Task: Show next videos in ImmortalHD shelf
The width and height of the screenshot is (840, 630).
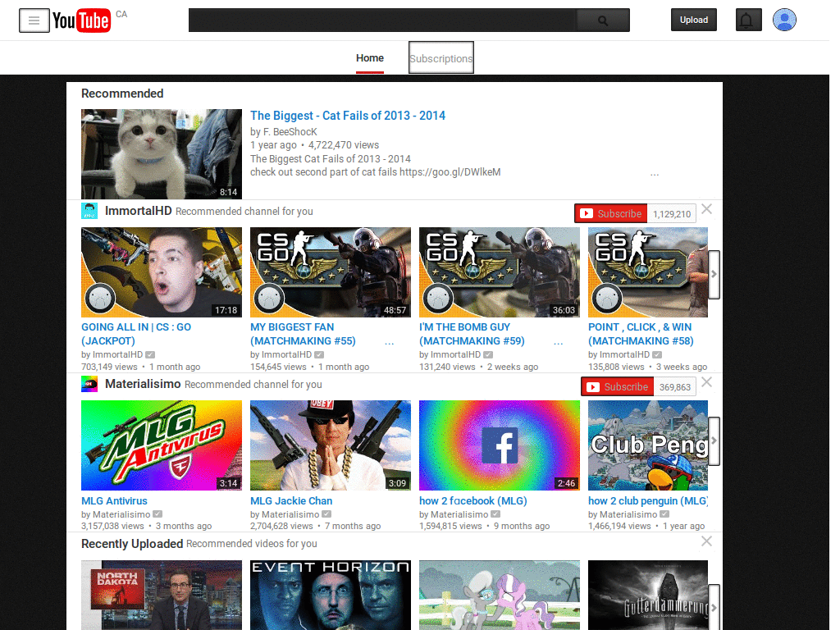Action: pos(714,274)
